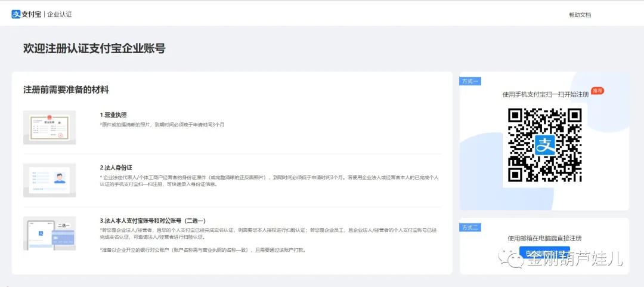Click the legal person ID card thumbnail
The width and height of the screenshot is (644, 287).
point(49,180)
